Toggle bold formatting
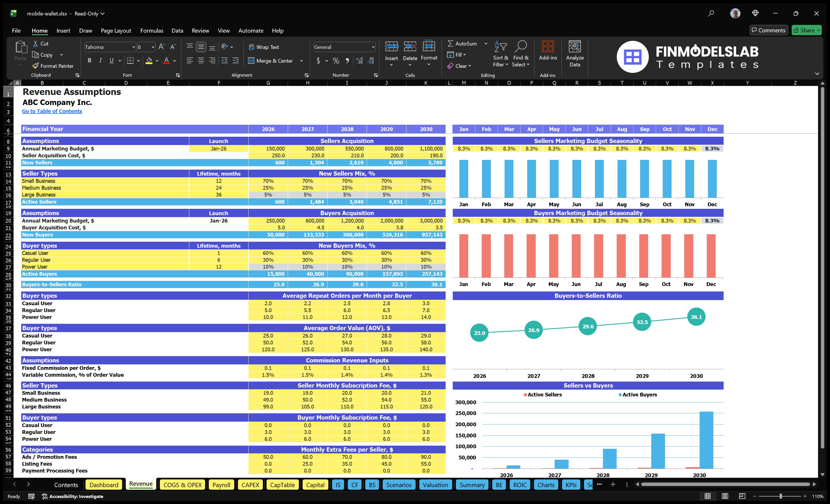The width and height of the screenshot is (830, 504). coord(89,61)
